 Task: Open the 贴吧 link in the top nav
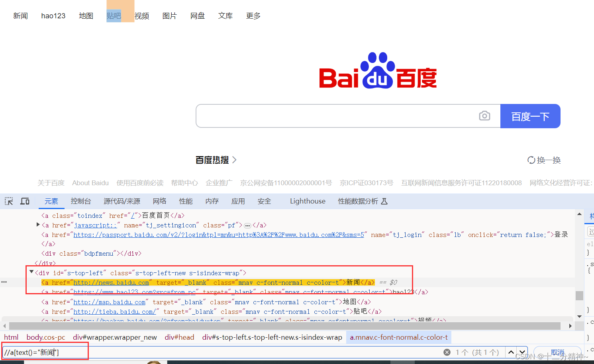(114, 16)
